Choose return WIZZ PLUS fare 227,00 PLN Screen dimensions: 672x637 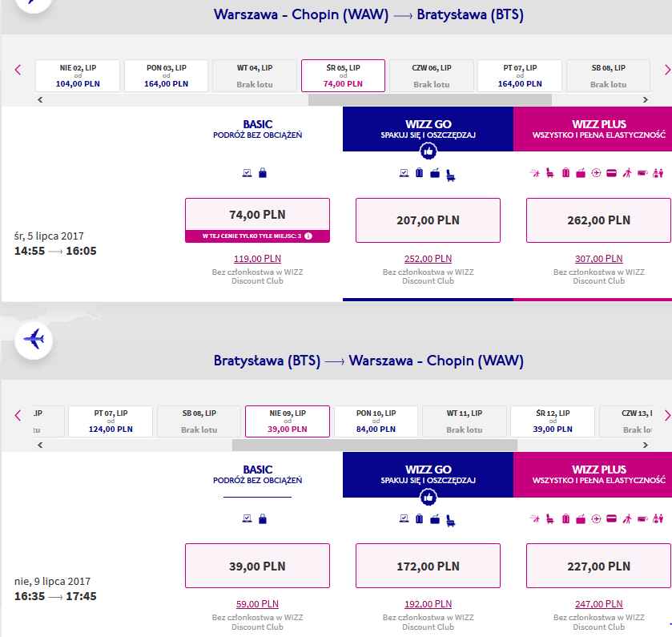pyautogui.click(x=598, y=566)
